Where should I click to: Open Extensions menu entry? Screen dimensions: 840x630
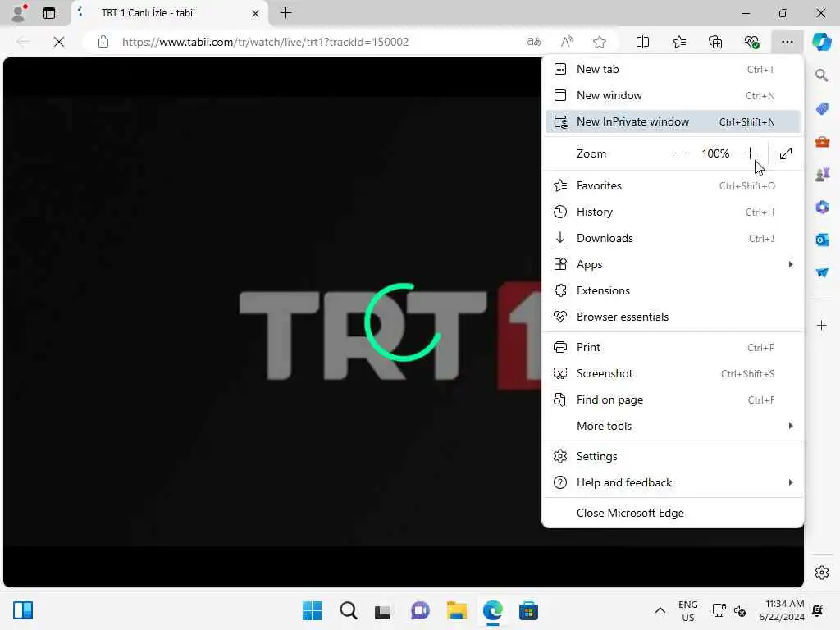tap(673, 291)
